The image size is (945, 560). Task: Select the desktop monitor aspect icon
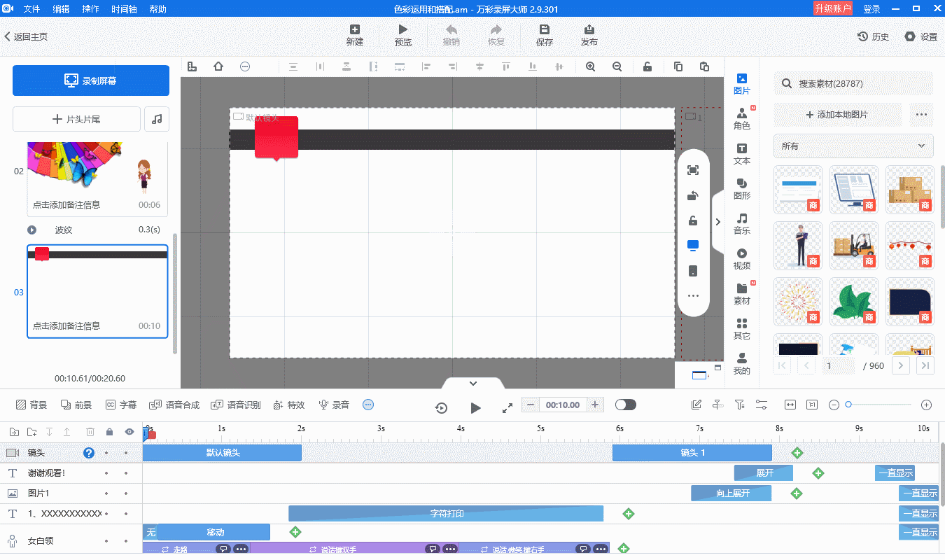tap(693, 246)
